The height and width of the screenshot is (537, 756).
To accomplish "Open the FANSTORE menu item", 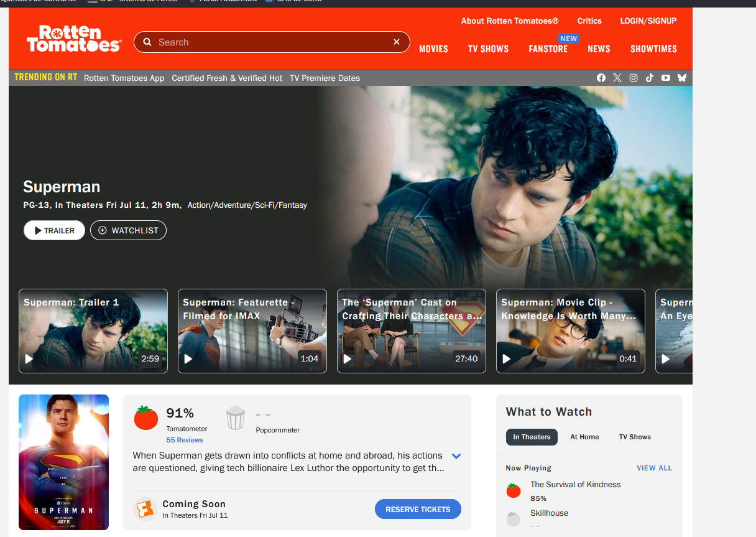I will coord(548,49).
